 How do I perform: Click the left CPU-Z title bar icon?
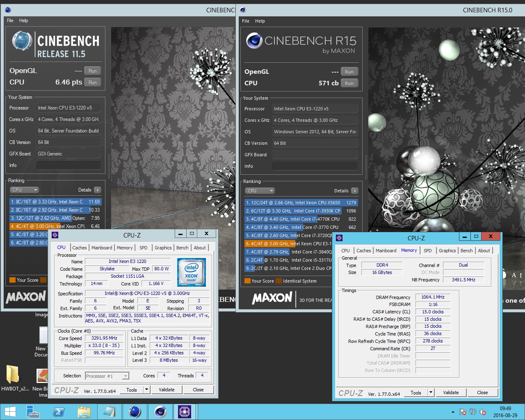pos(55,235)
